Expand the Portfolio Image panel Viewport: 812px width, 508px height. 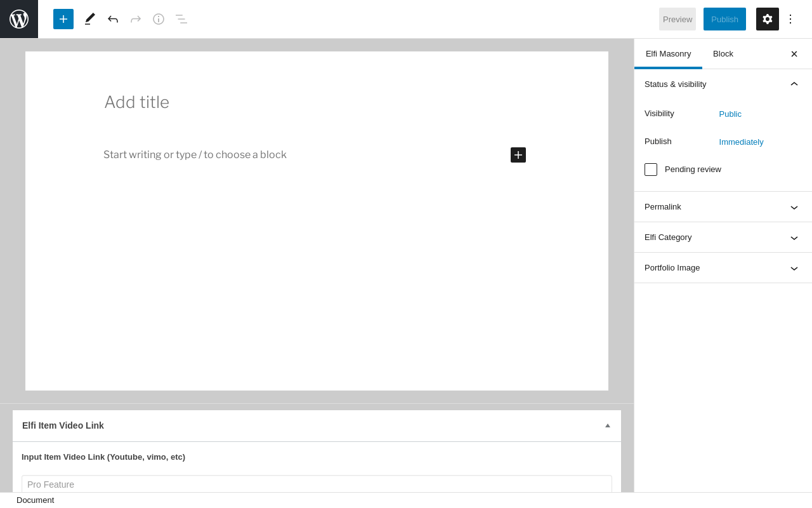[x=723, y=268]
